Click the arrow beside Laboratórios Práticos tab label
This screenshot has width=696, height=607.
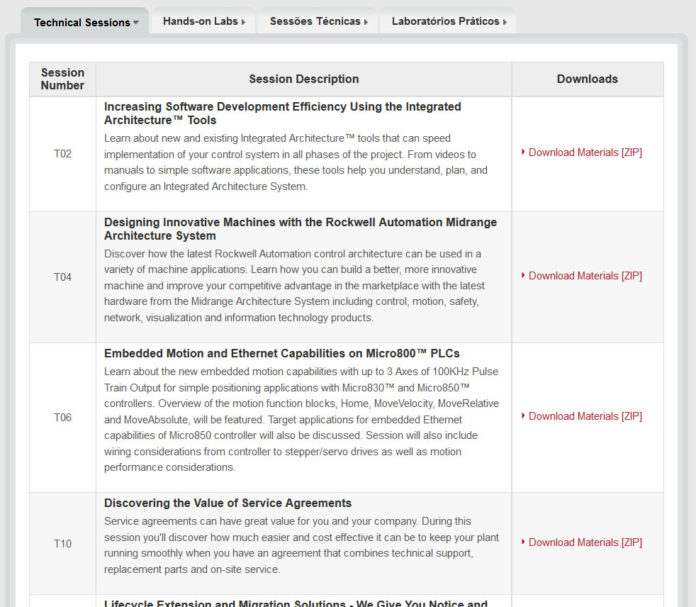505,22
